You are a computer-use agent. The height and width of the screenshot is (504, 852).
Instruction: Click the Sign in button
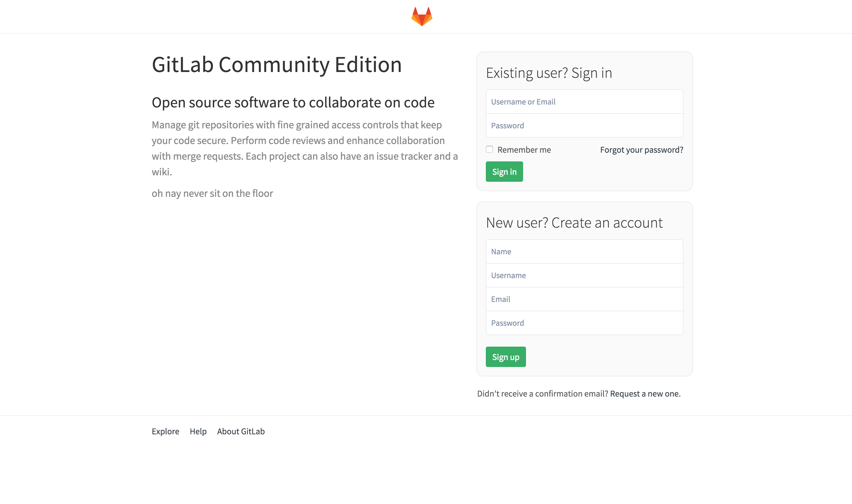[504, 172]
